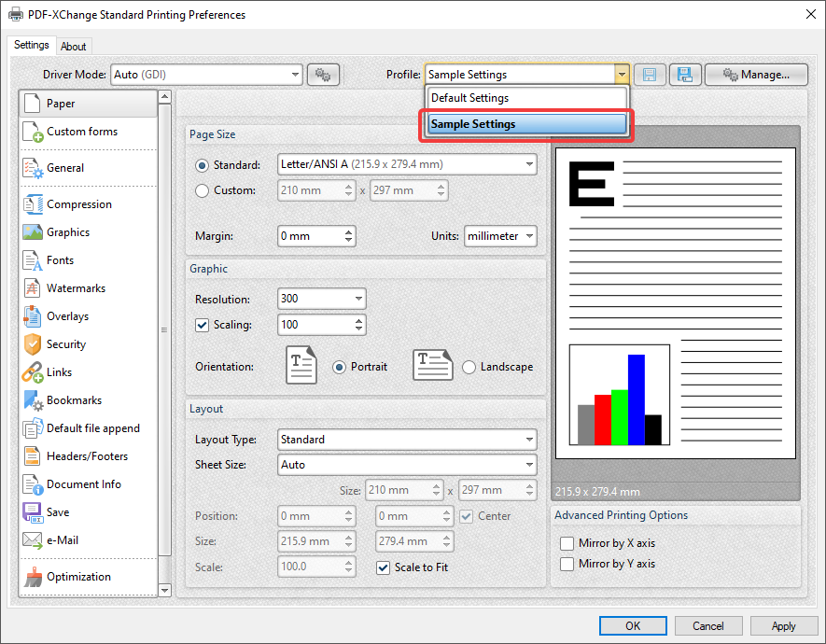Enable Mirror by X axis
826x644 pixels.
pos(566,543)
